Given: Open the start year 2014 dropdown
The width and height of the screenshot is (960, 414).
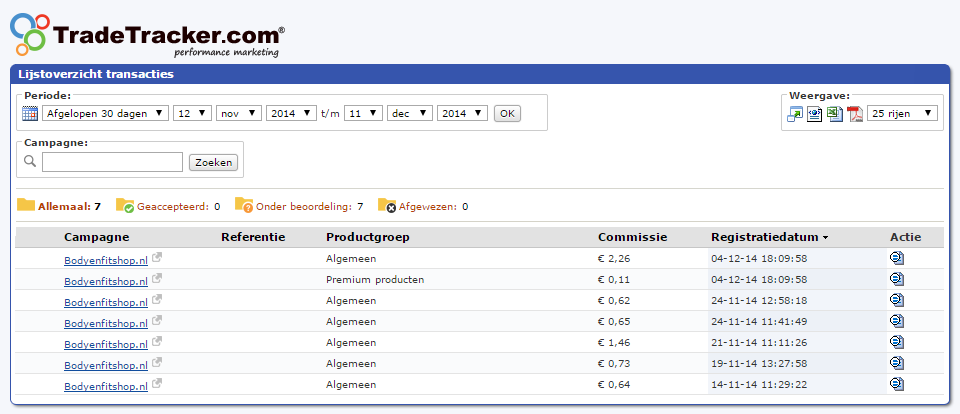Looking at the screenshot, I should click(x=291, y=113).
